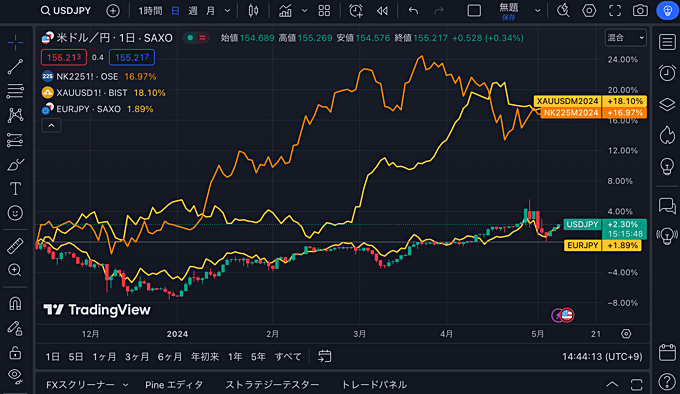
Task: Add a compare symbol with the plus icon
Action: click(113, 11)
